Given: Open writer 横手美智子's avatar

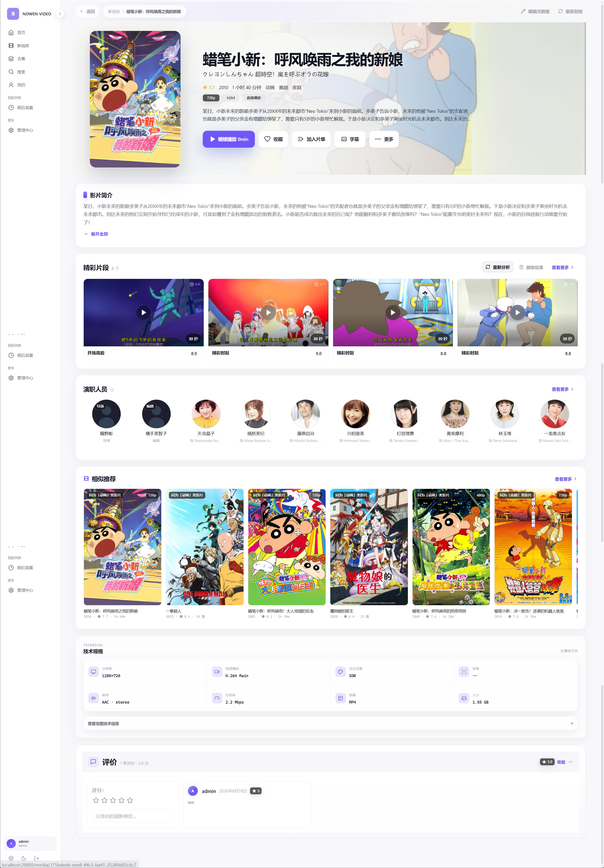Looking at the screenshot, I should pos(156,414).
